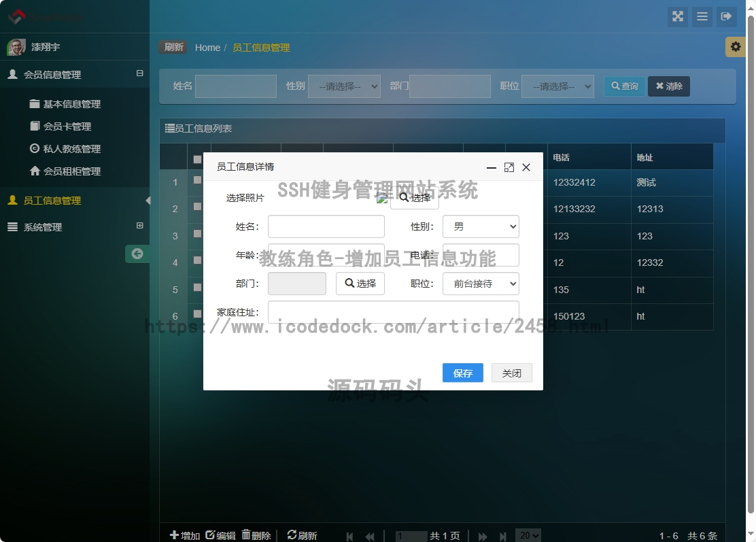The image size is (756, 542).
Task: Click the logout arrow icon in header
Action: click(x=726, y=17)
